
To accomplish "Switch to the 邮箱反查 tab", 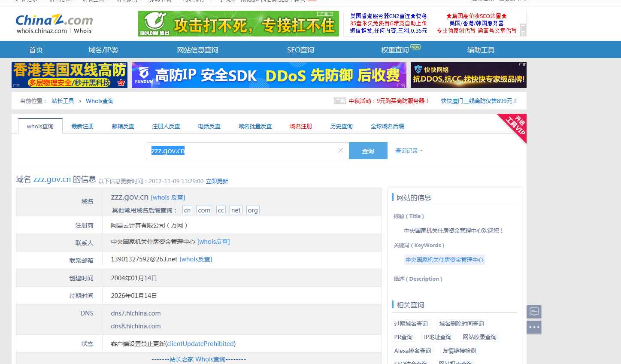I will 123,126.
